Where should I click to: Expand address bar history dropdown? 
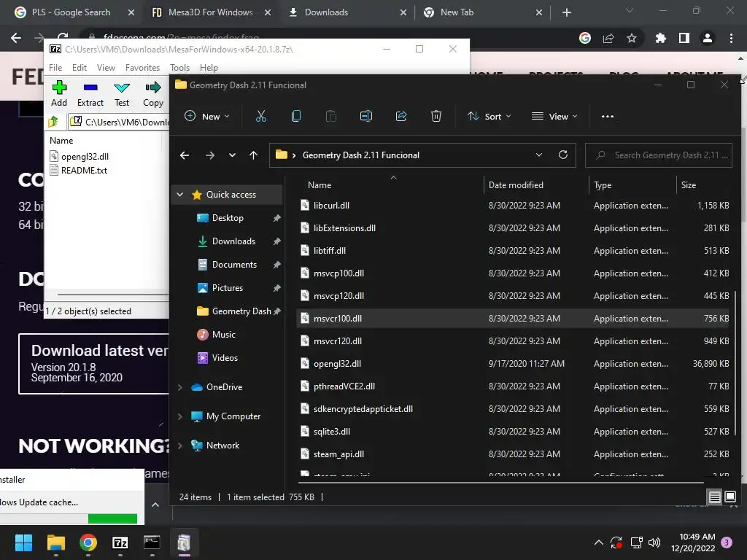pos(539,155)
